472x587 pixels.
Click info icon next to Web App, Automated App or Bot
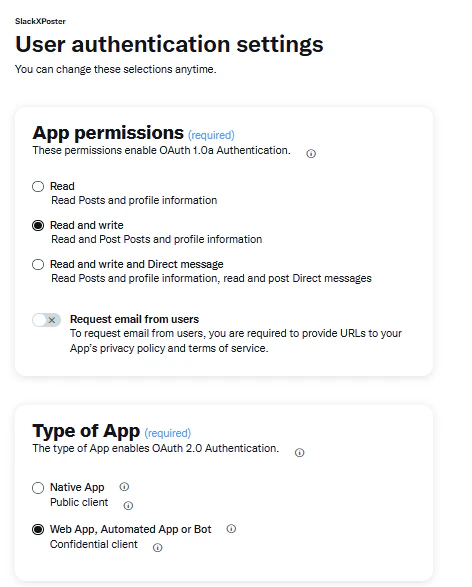point(231,529)
